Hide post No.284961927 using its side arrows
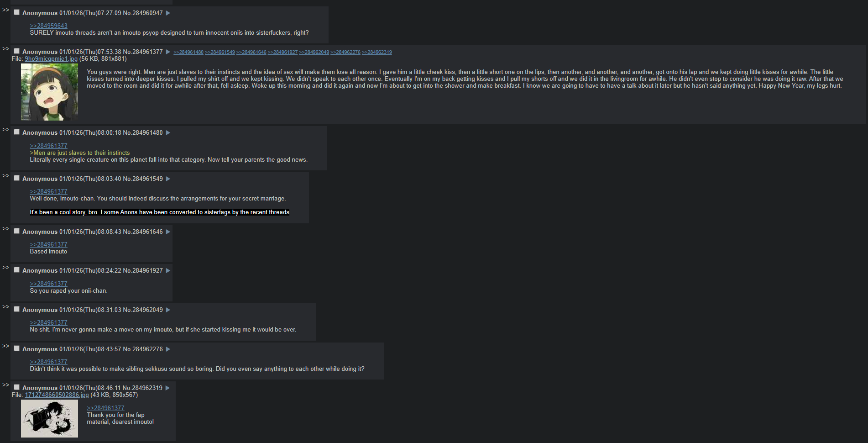Viewport: 868px width, 443px height. tap(5, 267)
